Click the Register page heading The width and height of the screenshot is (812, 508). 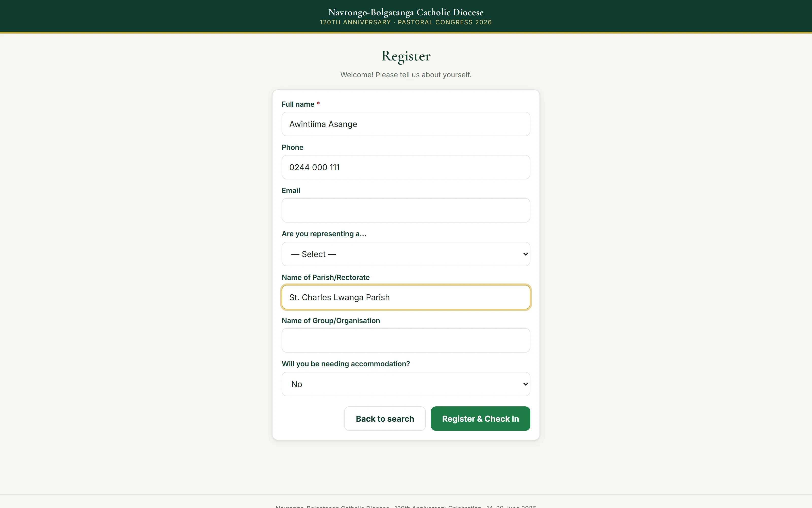(406, 56)
